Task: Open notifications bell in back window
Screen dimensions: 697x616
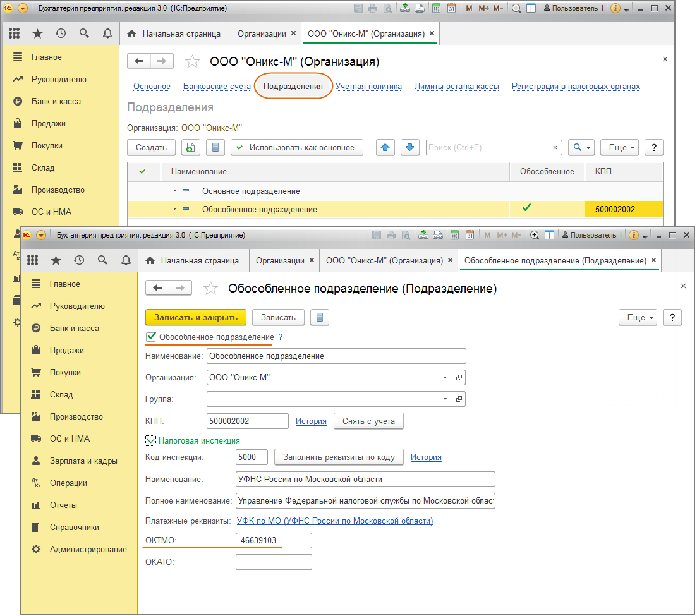Action: point(107,33)
